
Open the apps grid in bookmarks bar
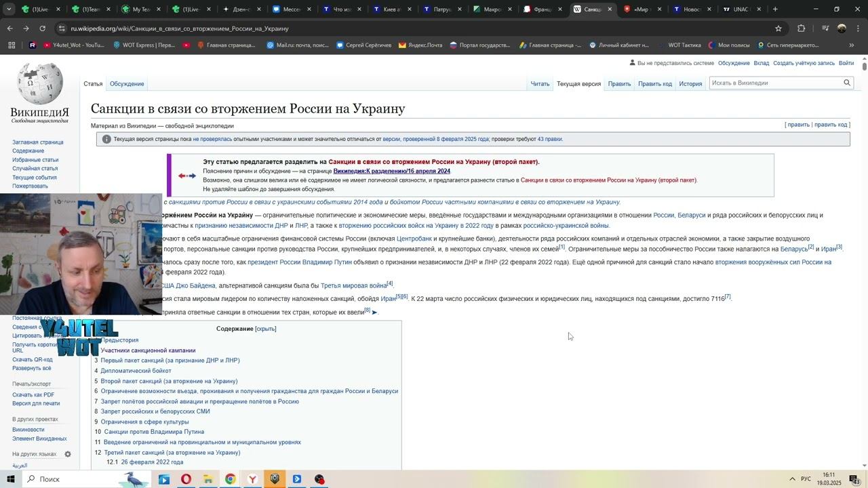tap(12, 45)
